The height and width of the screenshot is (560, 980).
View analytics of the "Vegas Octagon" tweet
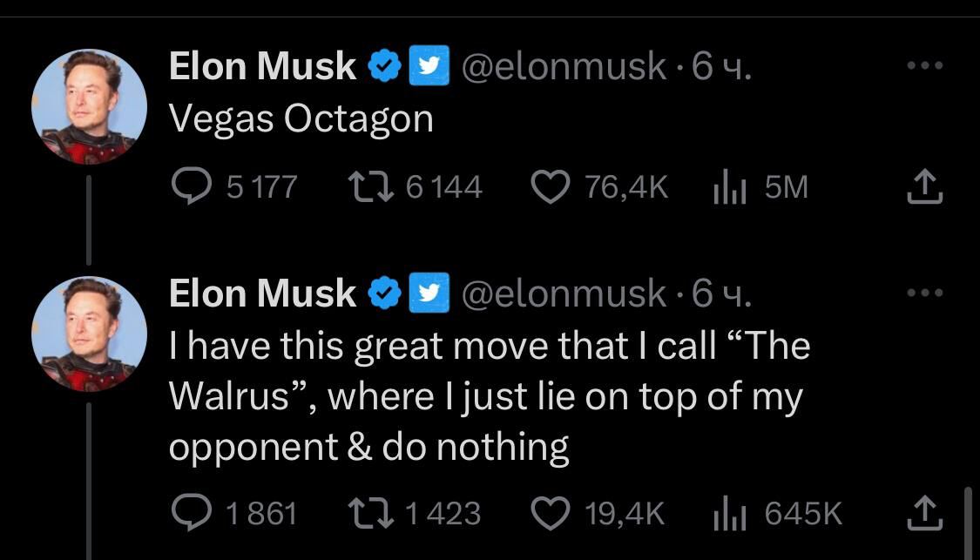[x=729, y=187]
